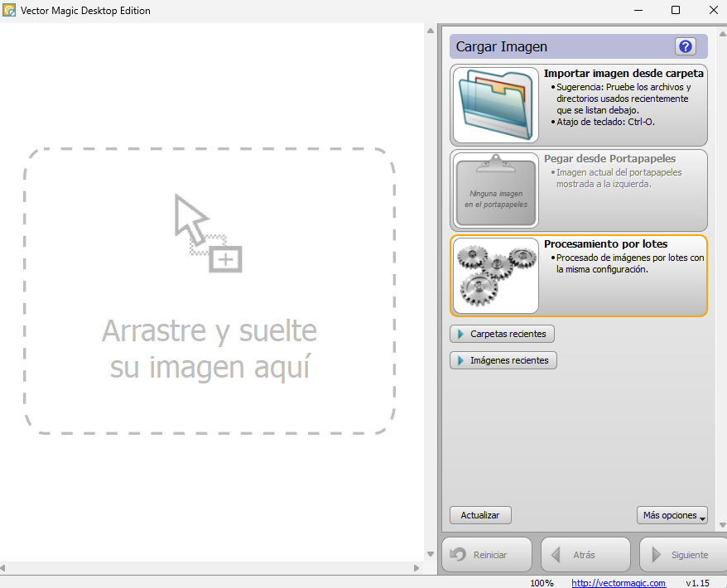Choose Procesamiento por lotes option
The height and width of the screenshot is (588, 727).
[605, 244]
